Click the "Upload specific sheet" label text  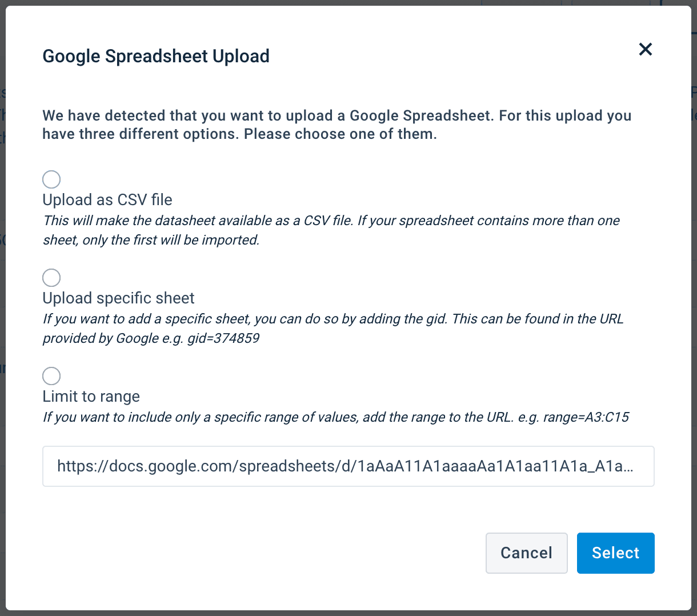coord(119,298)
